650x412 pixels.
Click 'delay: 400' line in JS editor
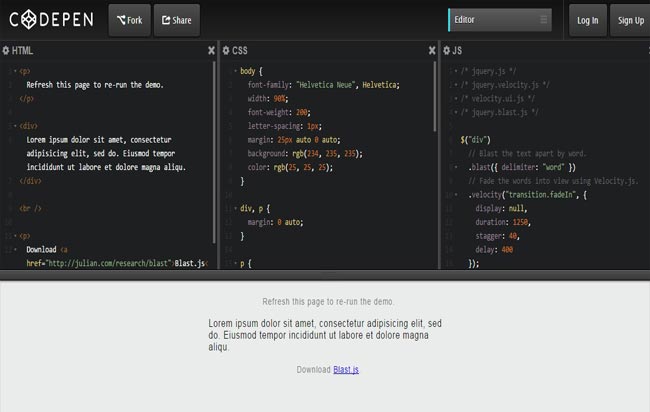point(494,250)
